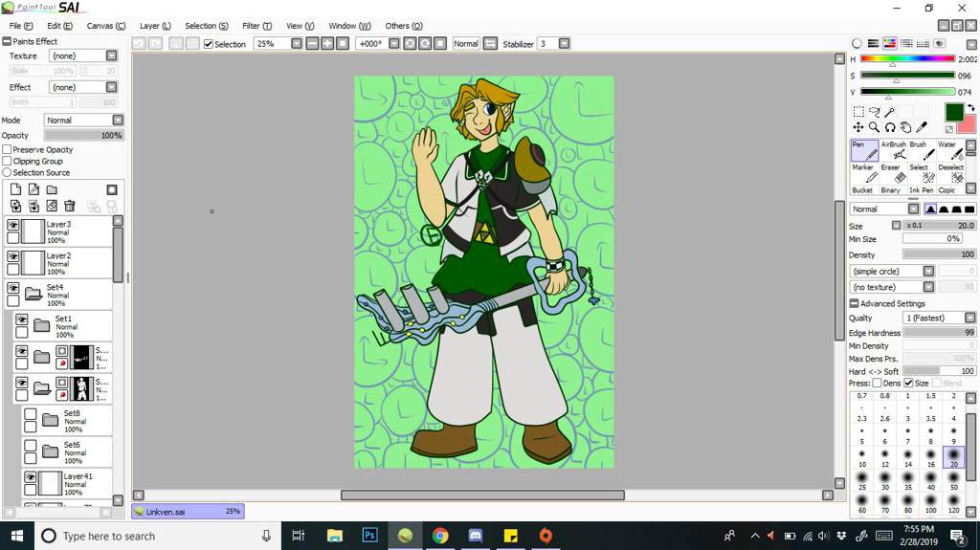980x550 pixels.
Task: Show the Set8 folder layer
Action: tap(30, 414)
